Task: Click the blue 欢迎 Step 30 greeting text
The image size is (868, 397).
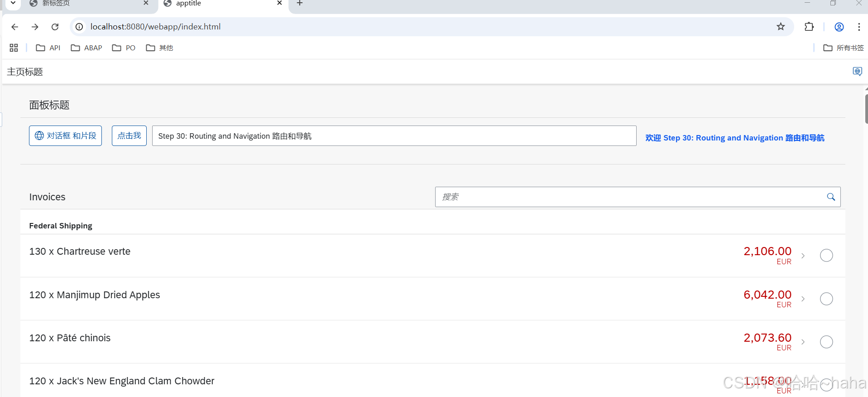Action: click(x=735, y=138)
